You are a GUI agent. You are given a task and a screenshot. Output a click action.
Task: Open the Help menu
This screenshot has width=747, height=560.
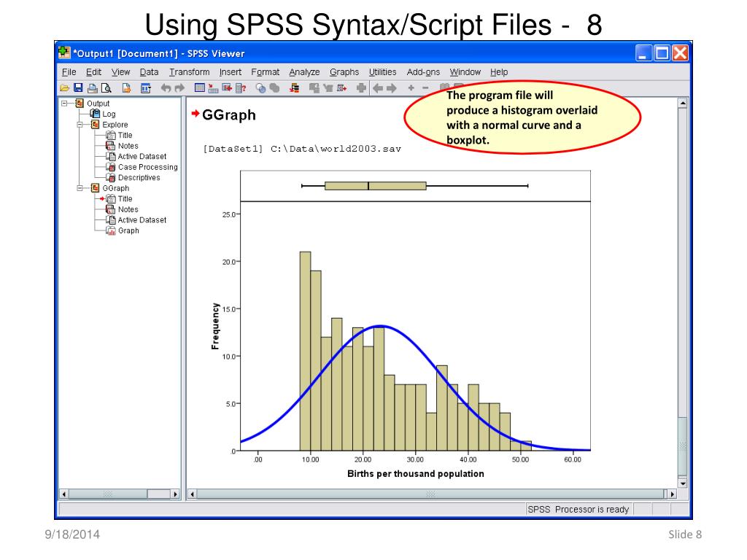point(499,72)
